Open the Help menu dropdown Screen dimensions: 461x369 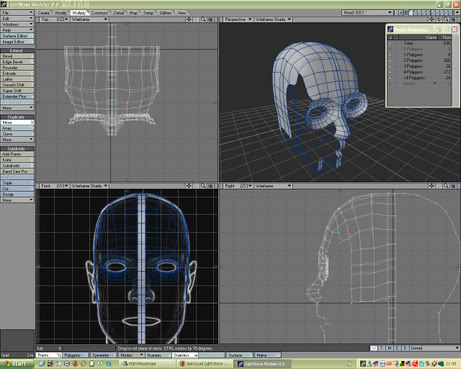17,30
